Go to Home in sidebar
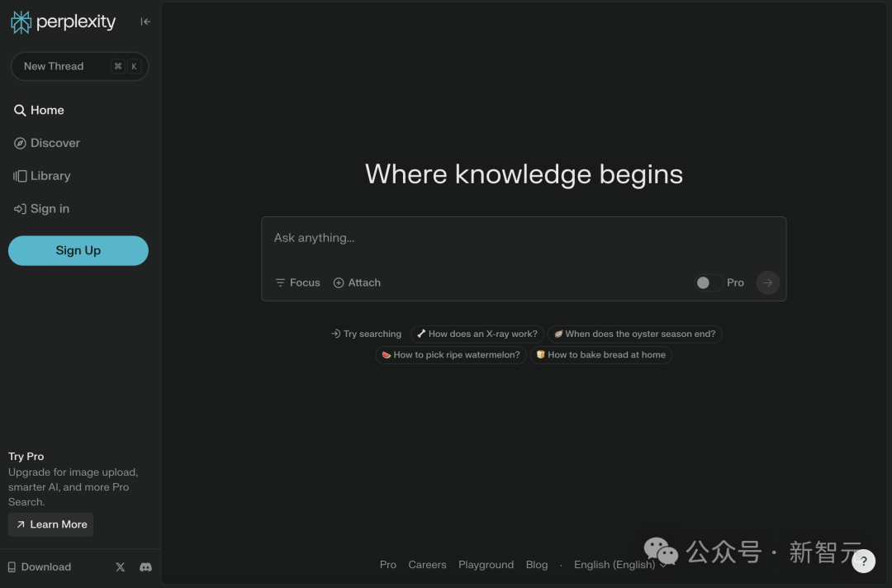Screen dimensions: 892x588 click(x=40, y=111)
